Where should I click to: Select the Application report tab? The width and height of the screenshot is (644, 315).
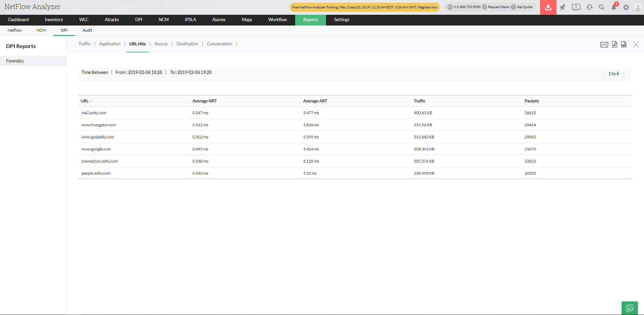[110, 44]
